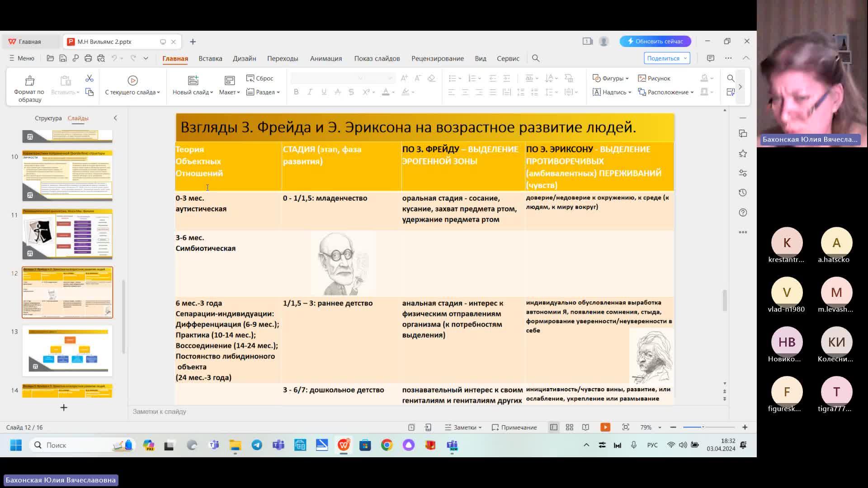Click zoom out minus button
Image resolution: width=868 pixels, height=488 pixels.
click(x=673, y=427)
